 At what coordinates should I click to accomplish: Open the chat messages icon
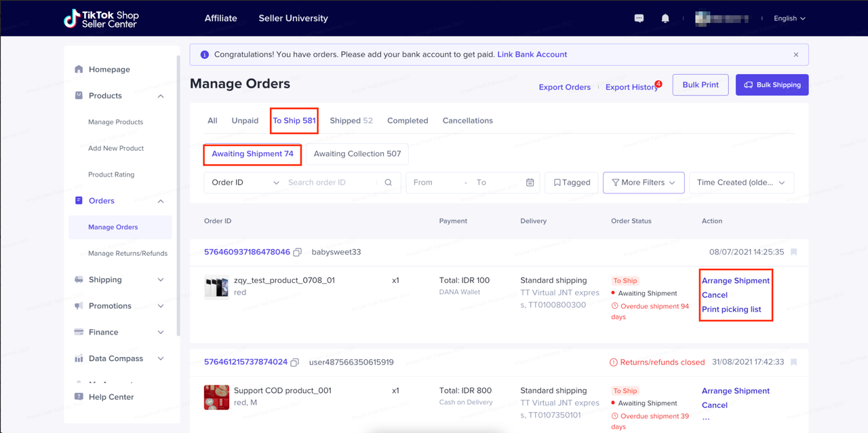pos(639,18)
